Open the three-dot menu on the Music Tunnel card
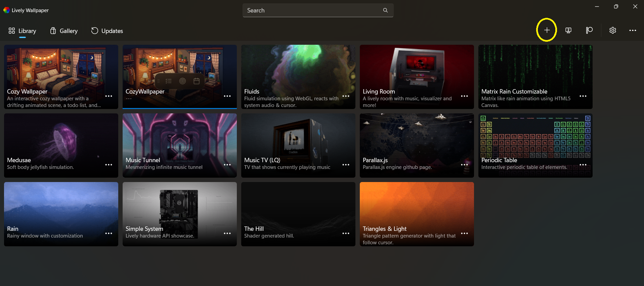Screen dimensions: 644x286 coord(227,165)
